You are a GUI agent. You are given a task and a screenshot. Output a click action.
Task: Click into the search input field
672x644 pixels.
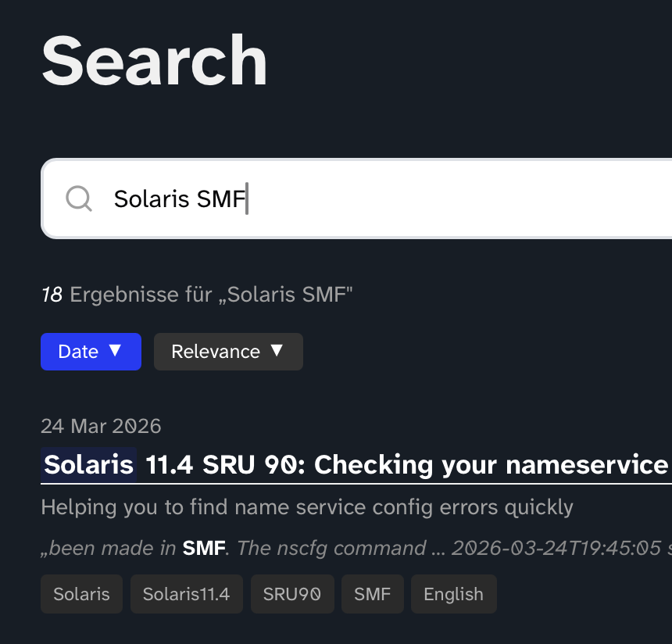coord(352,199)
